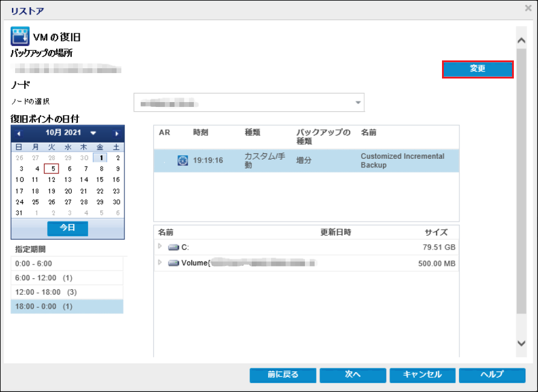Image resolution: width=538 pixels, height=392 pixels.
Task: Expand the C: volume tree node
Action: point(160,246)
